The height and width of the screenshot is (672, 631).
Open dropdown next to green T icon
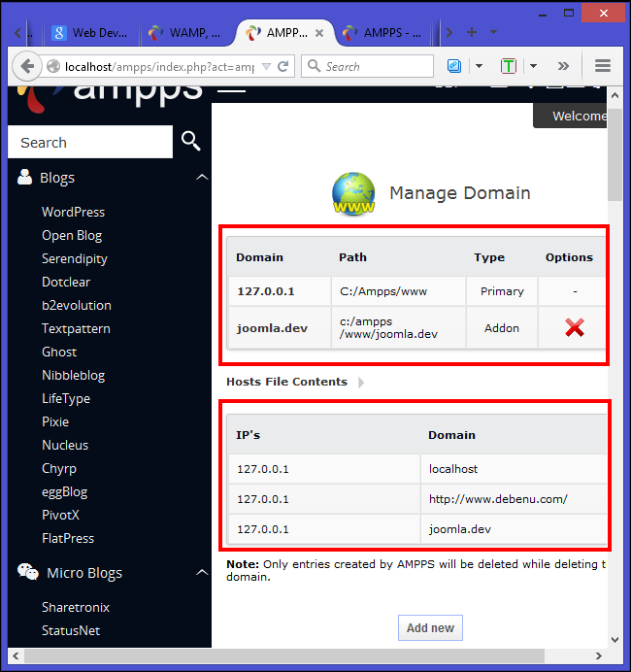pos(533,66)
